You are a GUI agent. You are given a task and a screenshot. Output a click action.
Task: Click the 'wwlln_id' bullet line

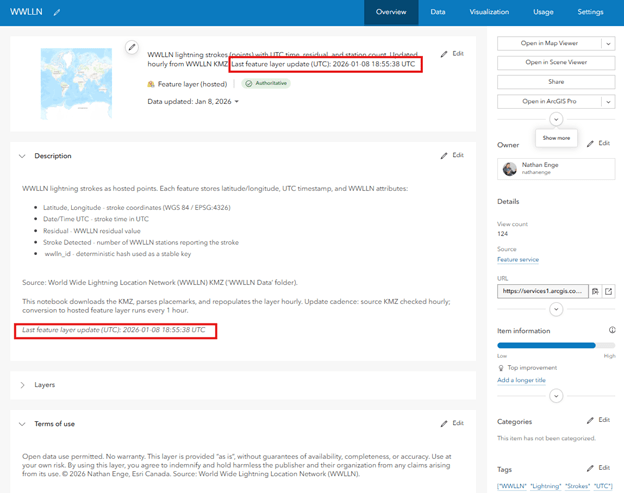117,254
